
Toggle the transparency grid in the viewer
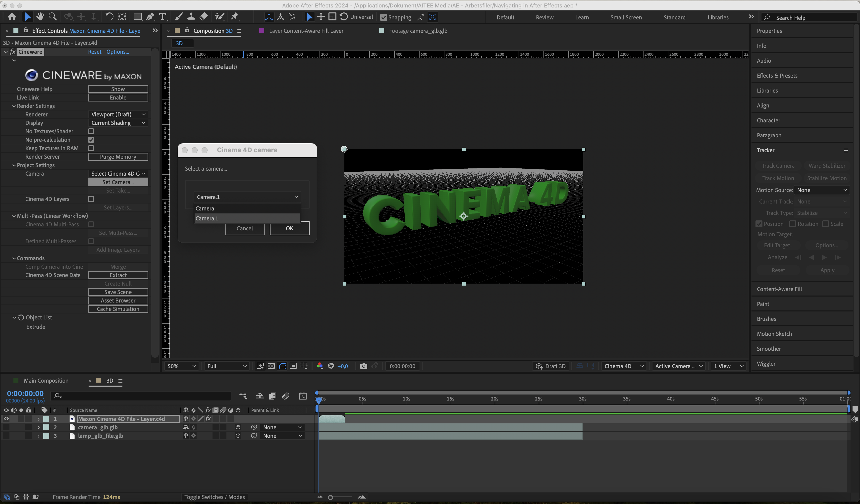click(271, 366)
